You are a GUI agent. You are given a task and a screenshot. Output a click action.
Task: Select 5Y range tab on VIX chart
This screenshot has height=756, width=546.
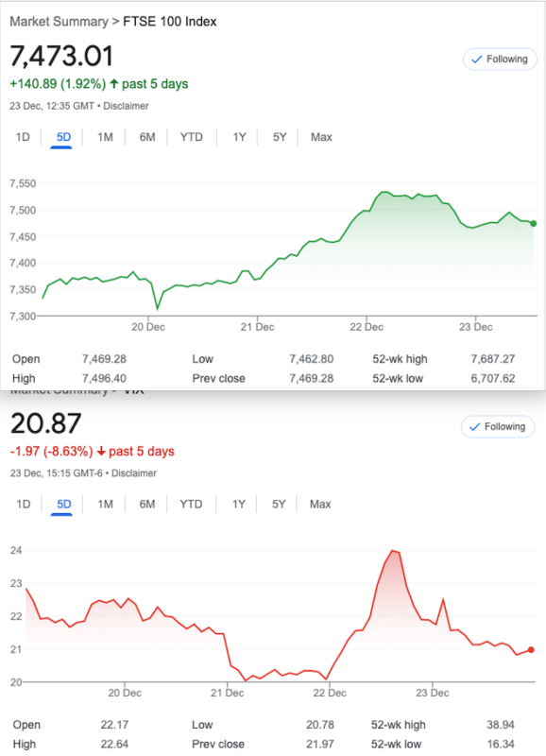(x=279, y=505)
